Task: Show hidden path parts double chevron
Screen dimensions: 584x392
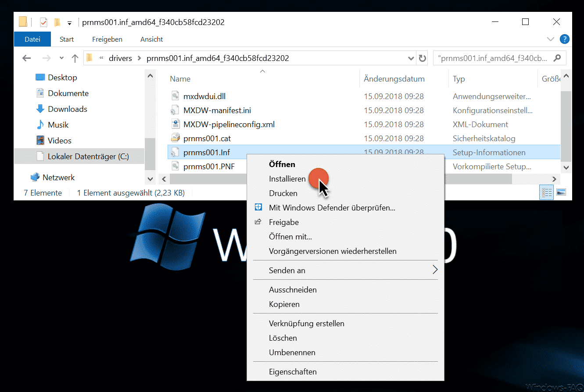Action: point(102,58)
